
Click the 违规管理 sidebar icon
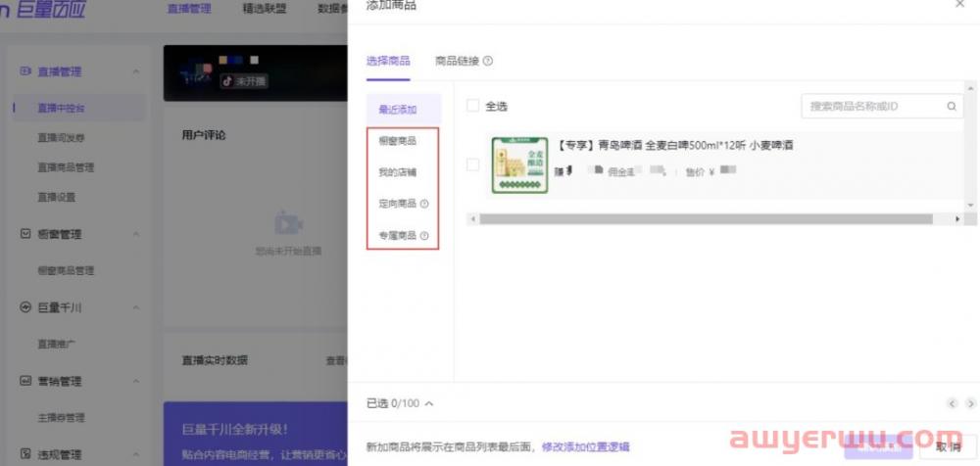click(x=25, y=454)
